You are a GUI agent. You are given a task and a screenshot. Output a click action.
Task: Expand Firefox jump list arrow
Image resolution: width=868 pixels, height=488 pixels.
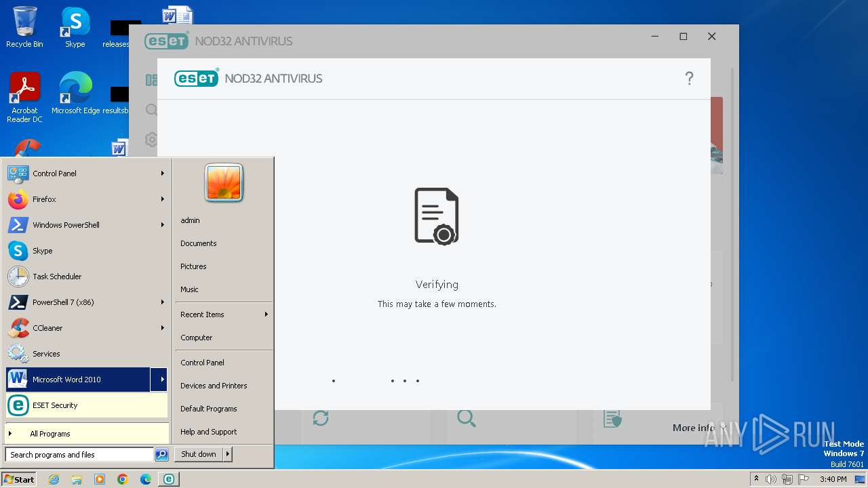pos(163,199)
